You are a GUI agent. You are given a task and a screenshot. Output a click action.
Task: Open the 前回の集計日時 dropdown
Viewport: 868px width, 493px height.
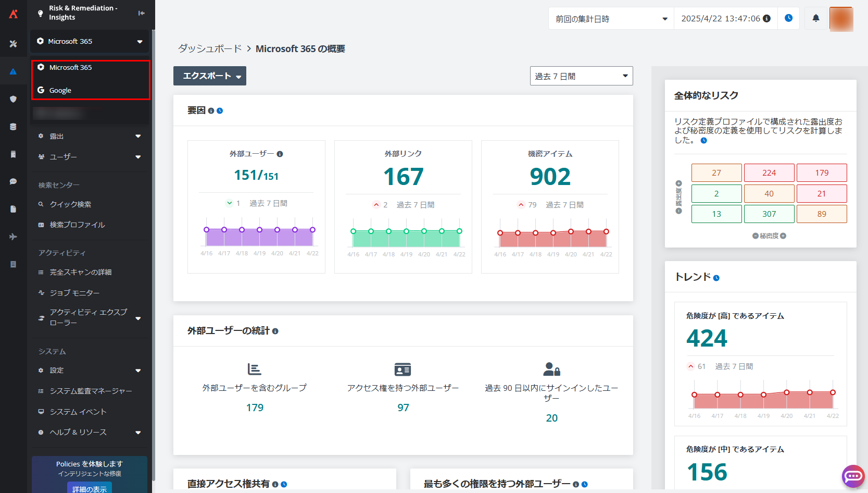point(611,19)
